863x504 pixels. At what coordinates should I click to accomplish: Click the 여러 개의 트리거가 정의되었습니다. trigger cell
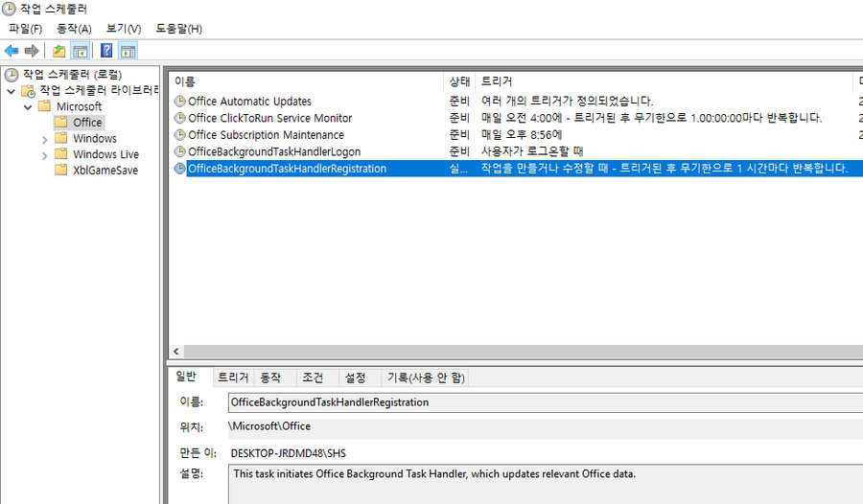pyautogui.click(x=567, y=102)
